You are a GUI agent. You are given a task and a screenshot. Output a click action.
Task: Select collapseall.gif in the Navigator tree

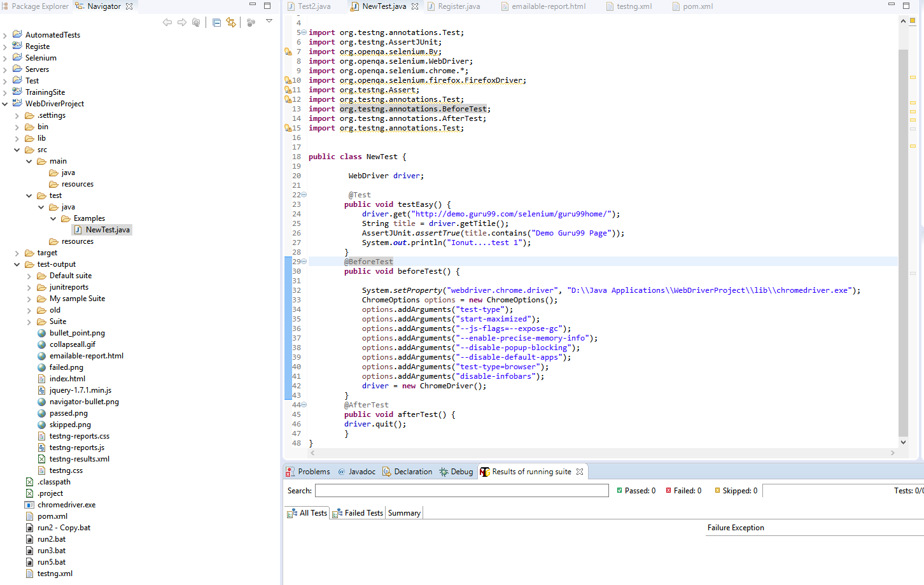73,344
